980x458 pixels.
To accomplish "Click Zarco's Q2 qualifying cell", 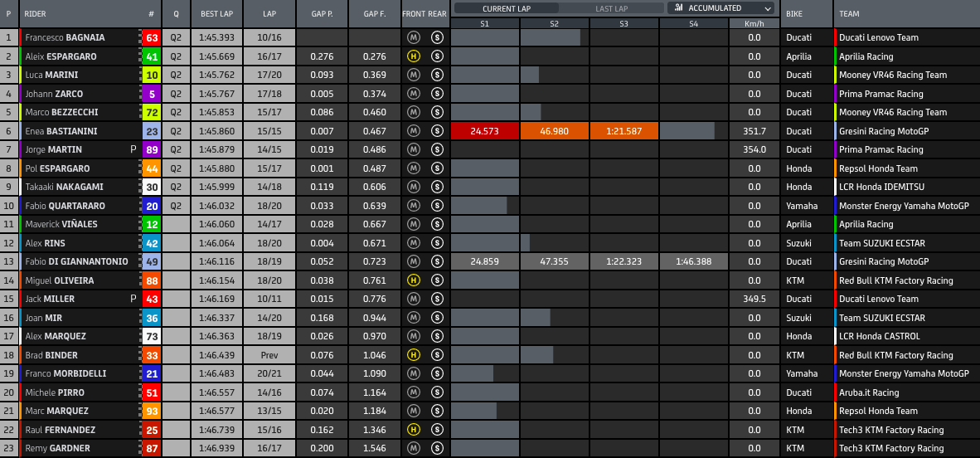I will point(177,94).
